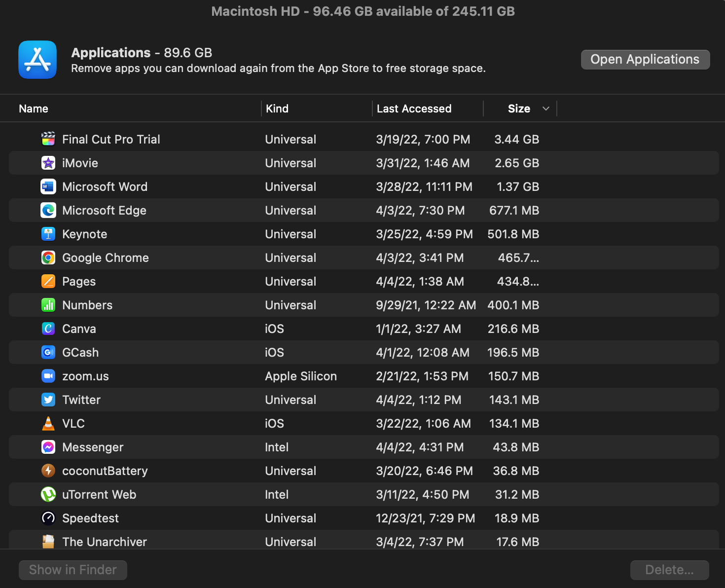This screenshot has height=588, width=725.
Task: Select the coconutBattery icon
Action: point(48,471)
